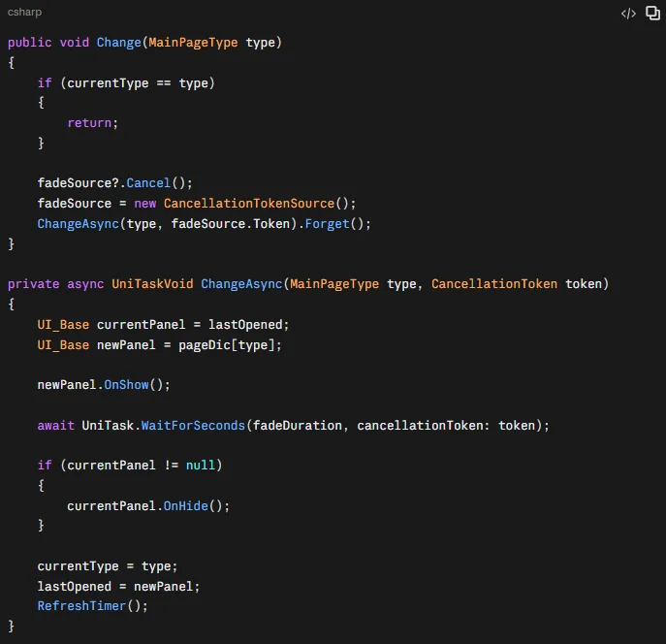Click the 'RefreshTimer();' call
The height and width of the screenshot is (644, 666).
point(93,606)
